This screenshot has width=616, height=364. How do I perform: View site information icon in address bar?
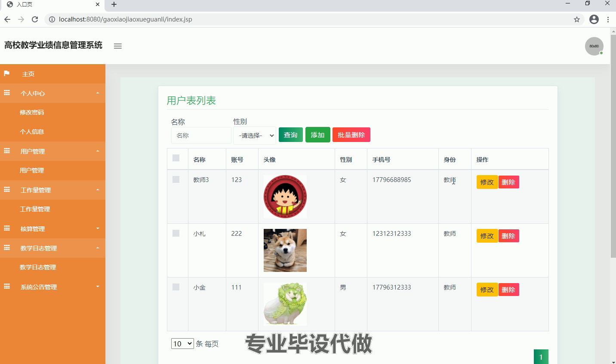tap(52, 19)
